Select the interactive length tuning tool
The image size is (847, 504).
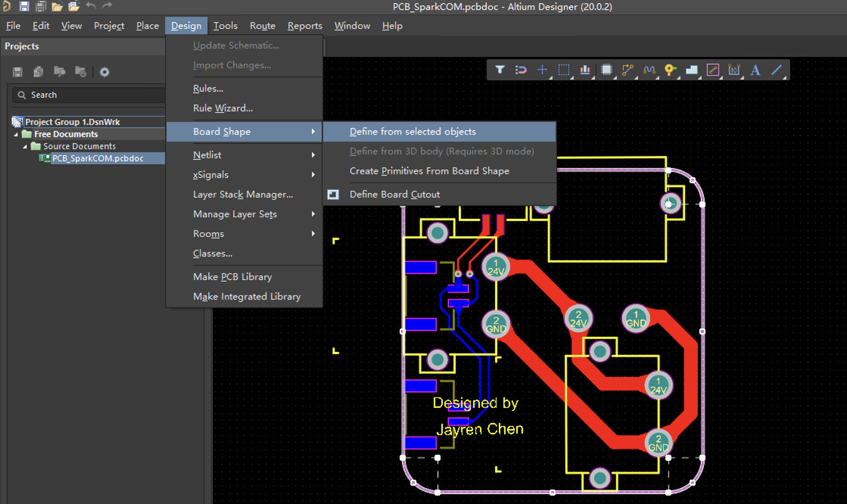point(649,70)
